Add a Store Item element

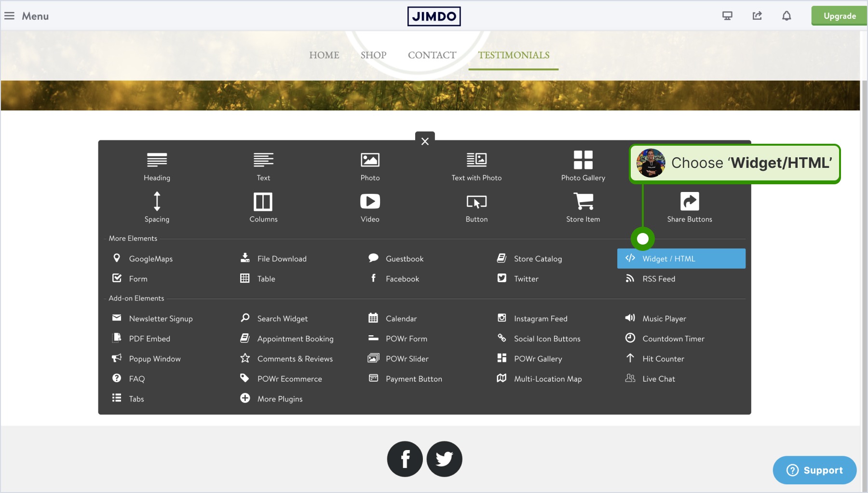pos(583,207)
